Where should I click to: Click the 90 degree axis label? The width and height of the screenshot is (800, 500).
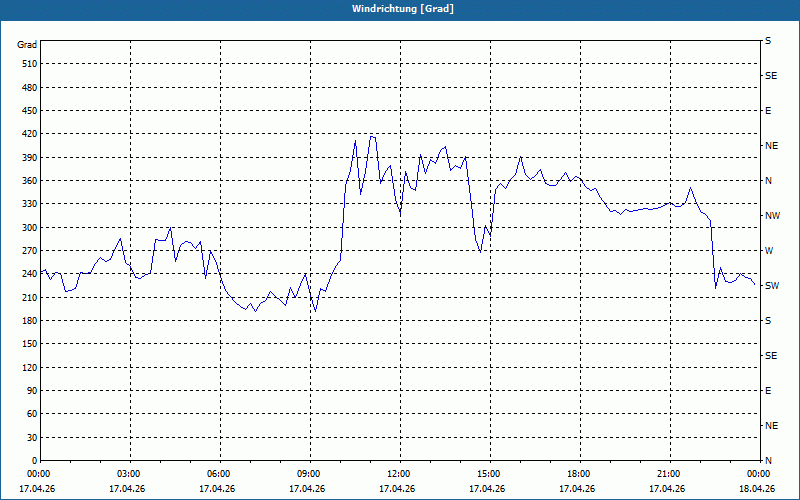[32, 390]
